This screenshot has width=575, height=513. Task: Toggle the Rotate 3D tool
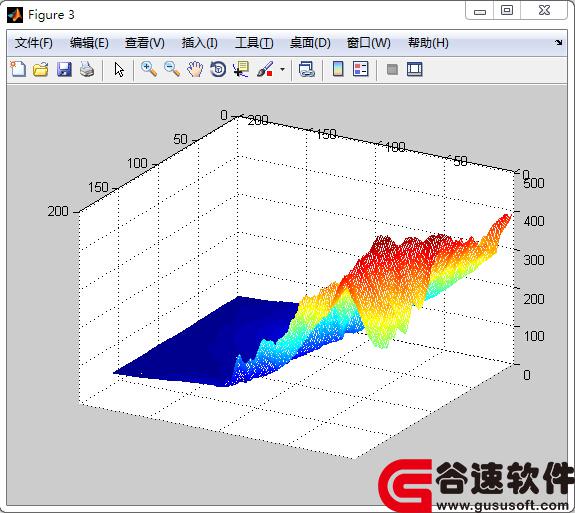click(218, 69)
